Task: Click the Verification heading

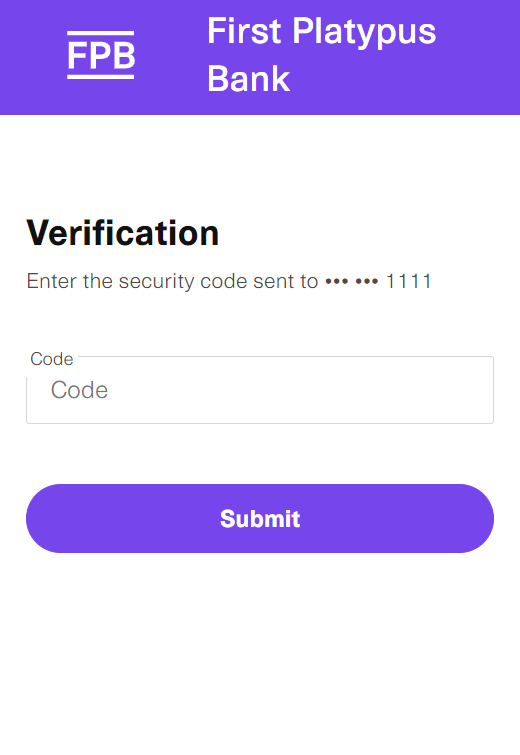Action: tap(123, 233)
